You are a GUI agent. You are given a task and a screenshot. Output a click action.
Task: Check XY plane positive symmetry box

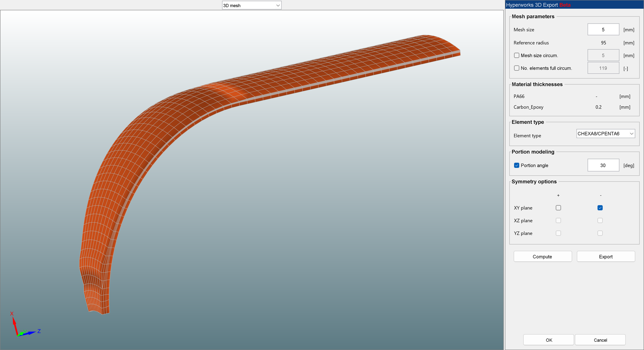click(x=558, y=208)
